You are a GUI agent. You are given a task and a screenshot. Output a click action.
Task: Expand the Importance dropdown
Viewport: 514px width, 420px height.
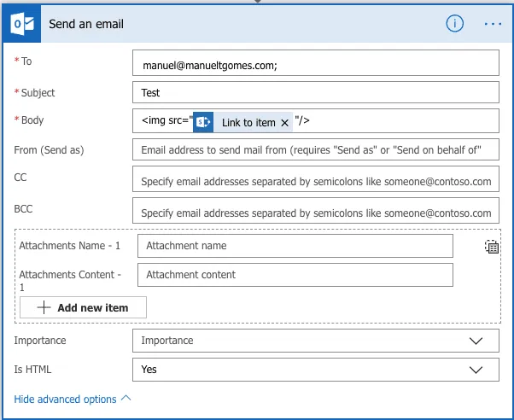(x=476, y=341)
